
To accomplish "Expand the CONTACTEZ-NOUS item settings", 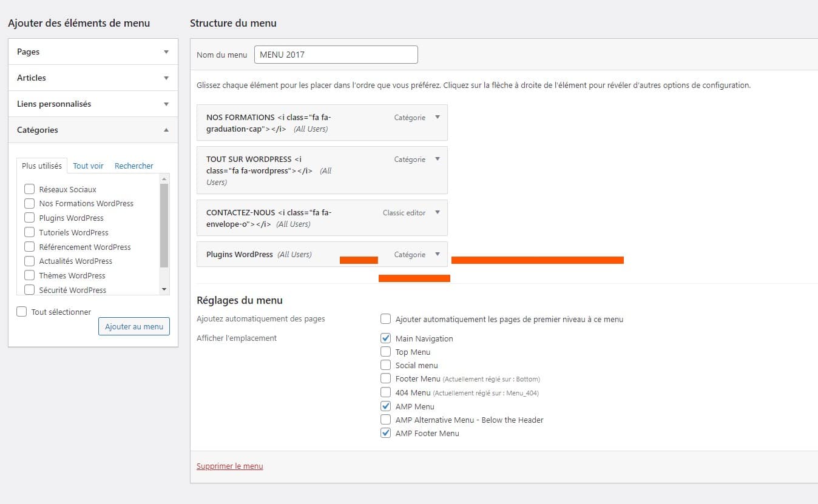I will 436,213.
